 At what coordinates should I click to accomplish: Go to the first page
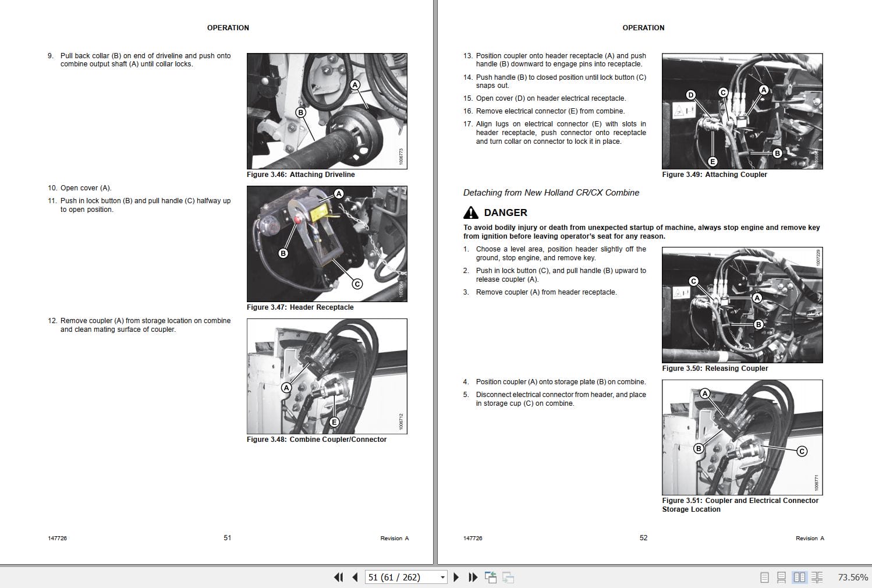pos(338,577)
